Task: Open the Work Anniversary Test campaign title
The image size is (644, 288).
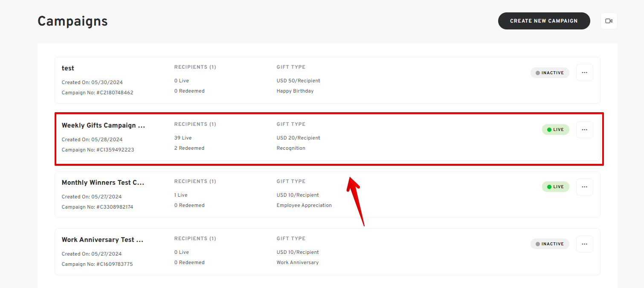Action: coord(102,240)
